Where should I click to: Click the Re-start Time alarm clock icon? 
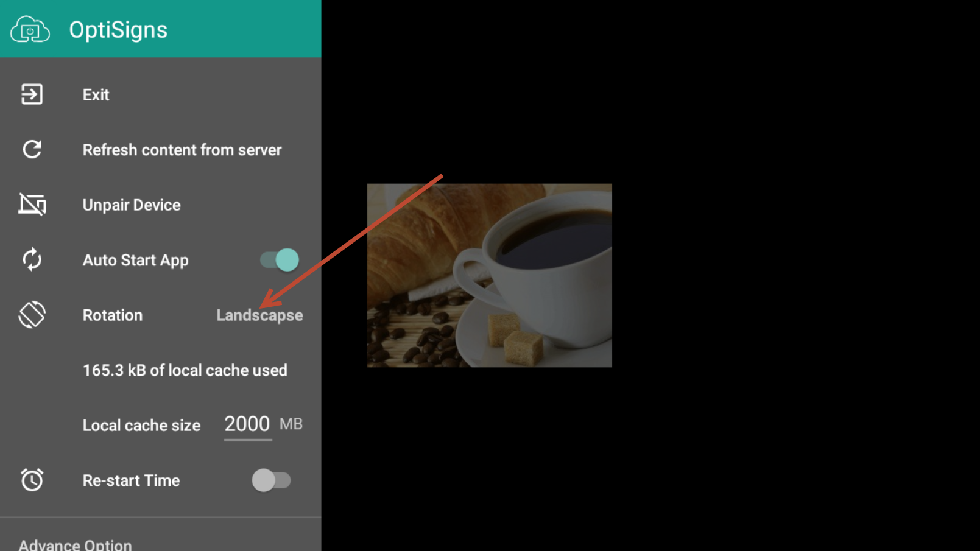tap(32, 480)
